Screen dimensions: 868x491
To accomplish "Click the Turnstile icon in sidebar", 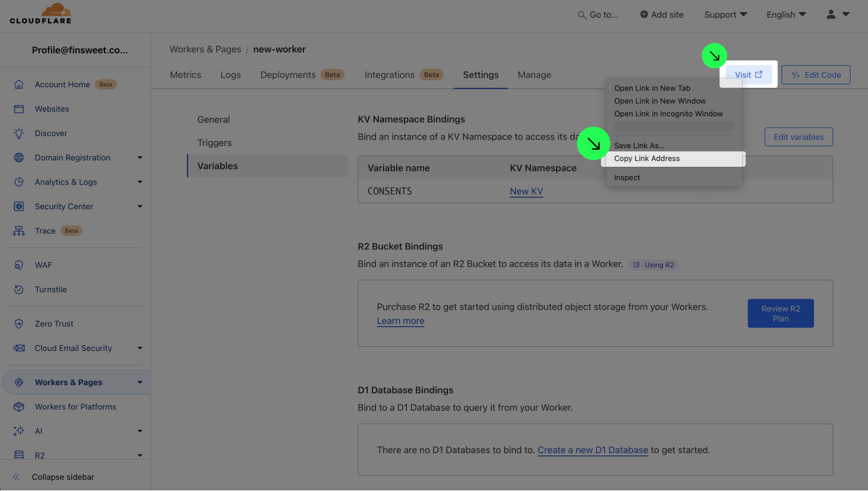I will coord(19,289).
